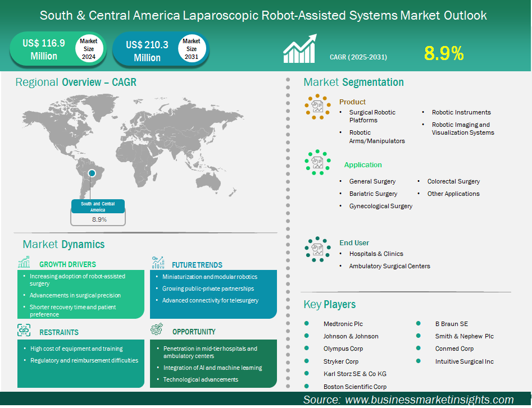Click the Opportunity target icon
532x408 pixels.
(158, 329)
